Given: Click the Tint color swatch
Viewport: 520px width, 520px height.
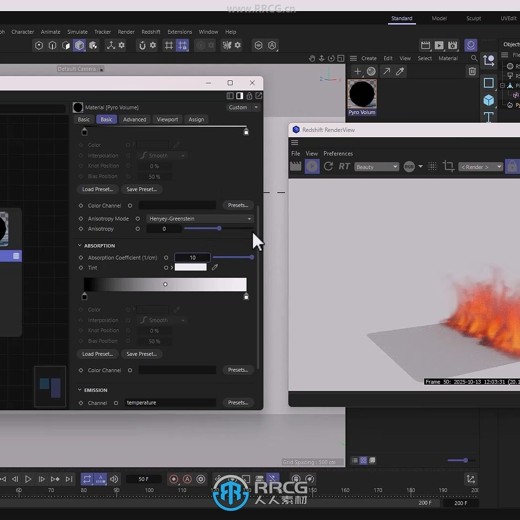Looking at the screenshot, I should click(x=191, y=267).
